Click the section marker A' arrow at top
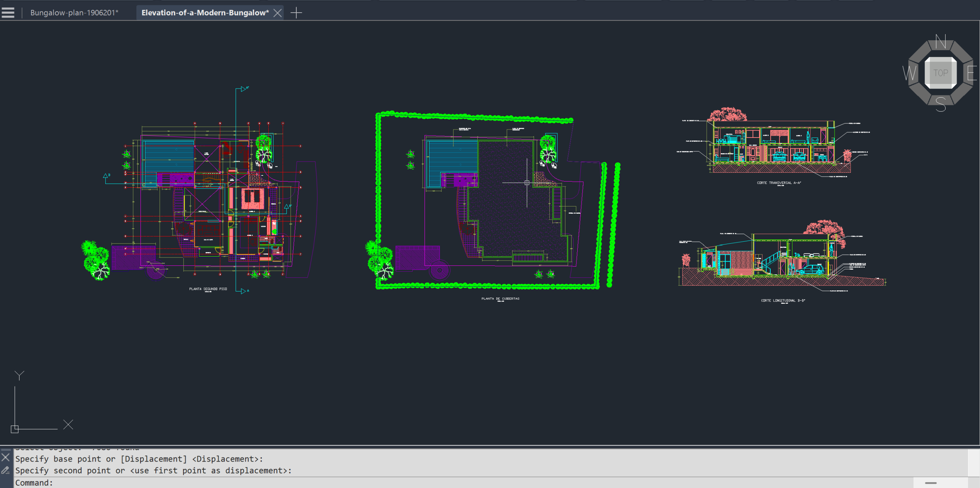980x488 pixels. (244, 89)
